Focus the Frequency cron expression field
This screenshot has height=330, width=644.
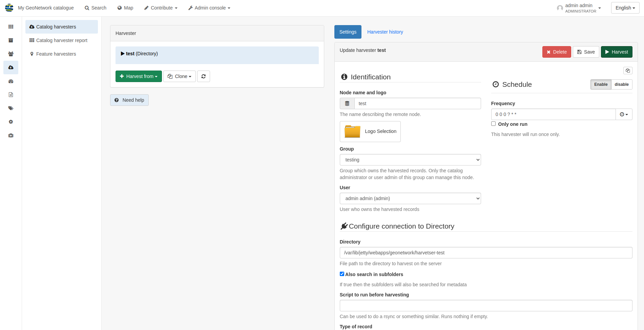coord(554,114)
